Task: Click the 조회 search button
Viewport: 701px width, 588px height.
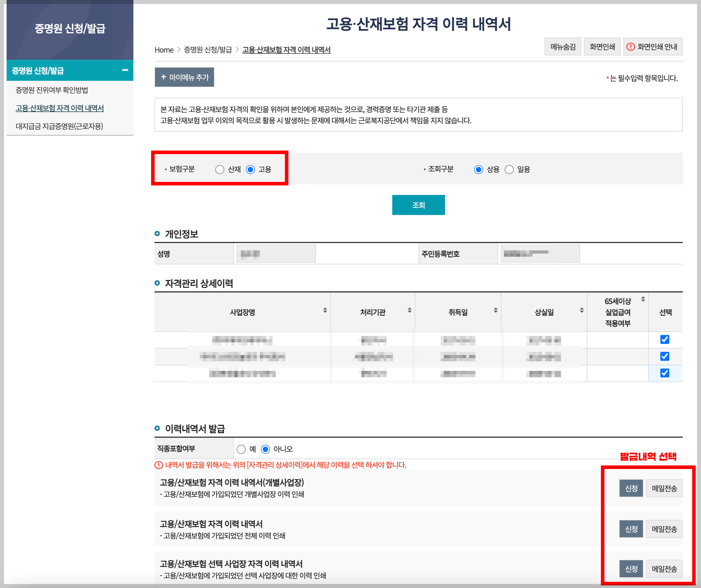Action: pyautogui.click(x=418, y=205)
